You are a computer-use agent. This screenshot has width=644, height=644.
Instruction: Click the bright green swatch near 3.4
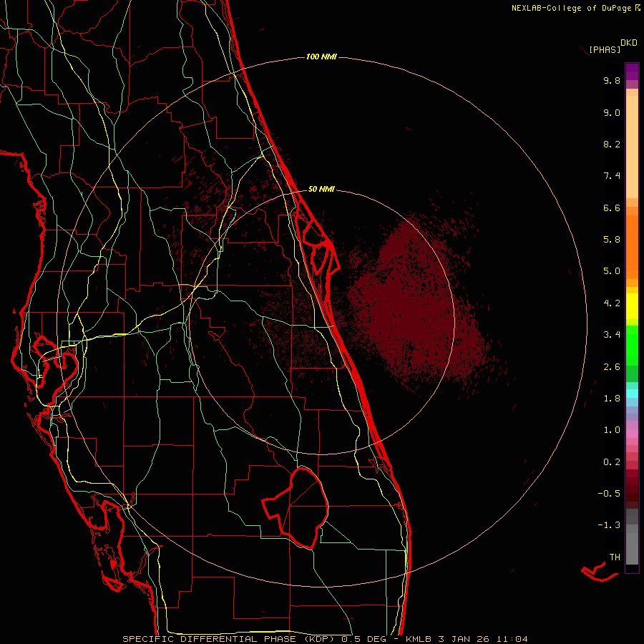click(632, 345)
